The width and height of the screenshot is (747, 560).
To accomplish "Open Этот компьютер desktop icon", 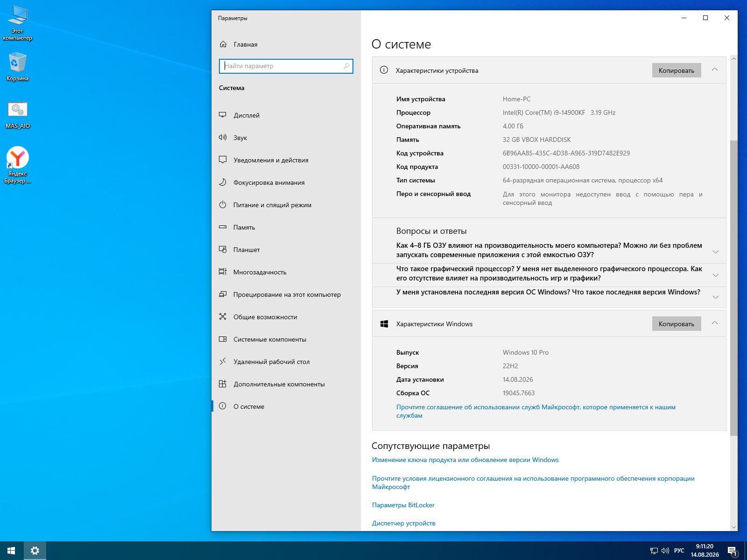I will (18, 23).
